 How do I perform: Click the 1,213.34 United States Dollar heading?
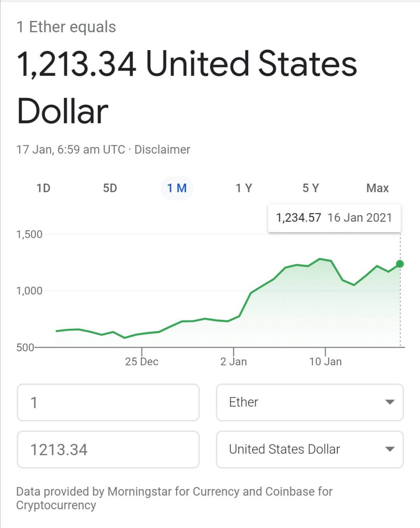(187, 88)
